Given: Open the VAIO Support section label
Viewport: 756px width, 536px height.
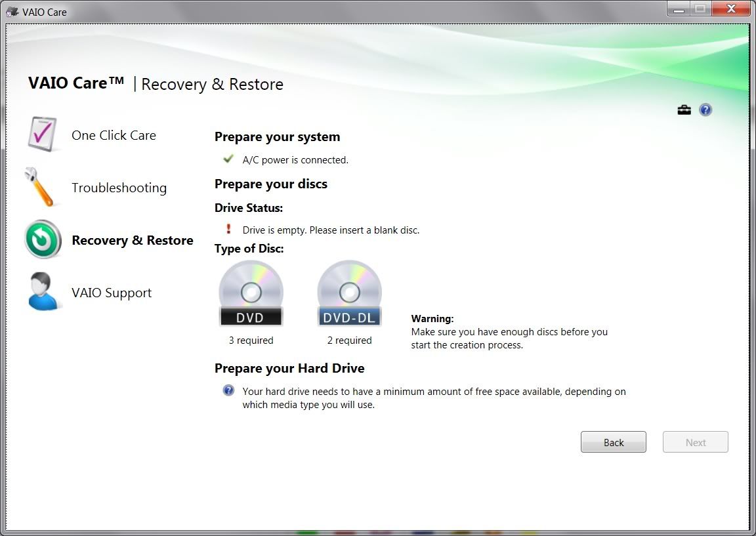Looking at the screenshot, I should click(112, 293).
